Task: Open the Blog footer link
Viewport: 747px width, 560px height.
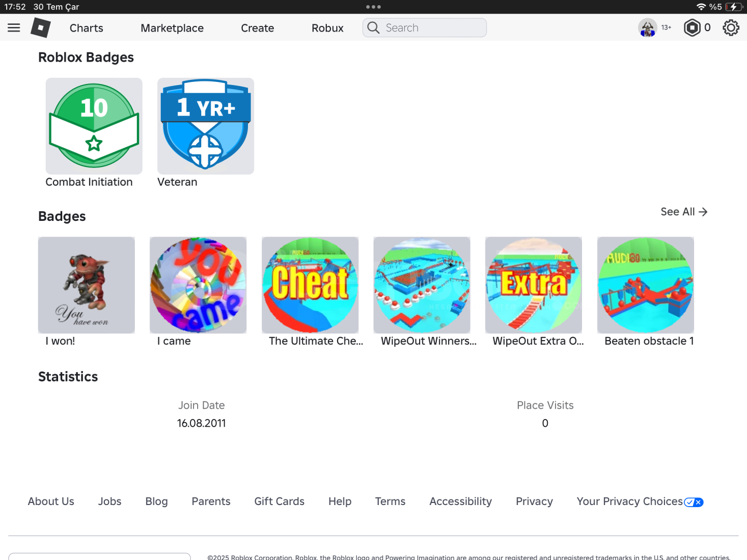Action: click(x=157, y=501)
